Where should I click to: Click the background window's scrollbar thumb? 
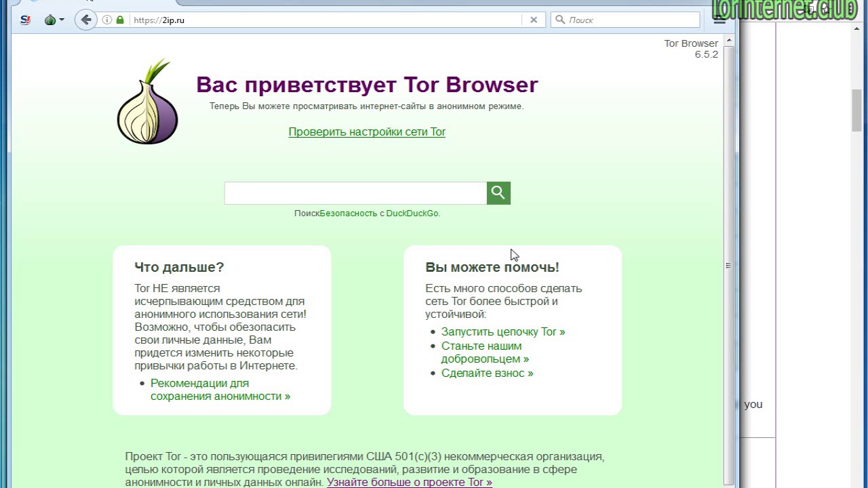857,110
